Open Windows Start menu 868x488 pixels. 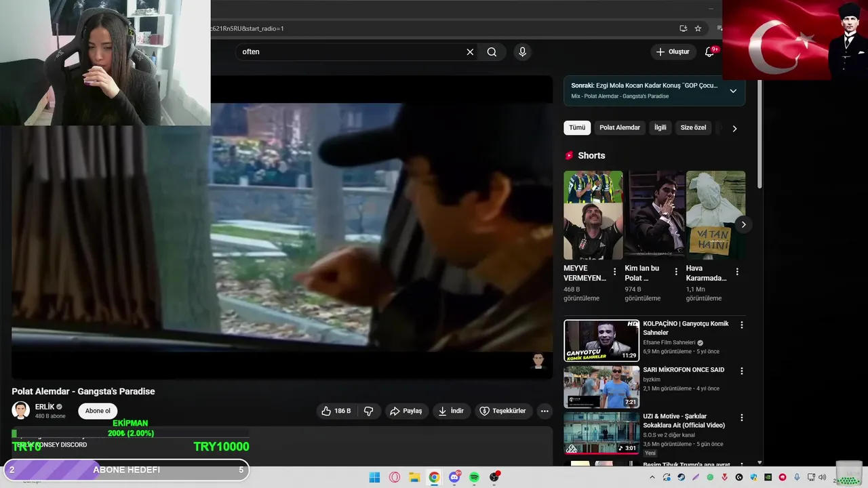(x=374, y=477)
